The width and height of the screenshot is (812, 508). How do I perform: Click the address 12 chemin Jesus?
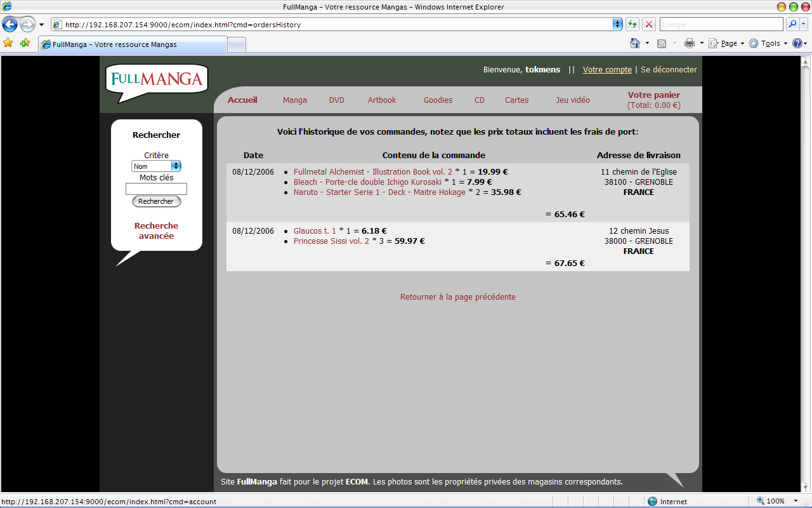pos(639,231)
